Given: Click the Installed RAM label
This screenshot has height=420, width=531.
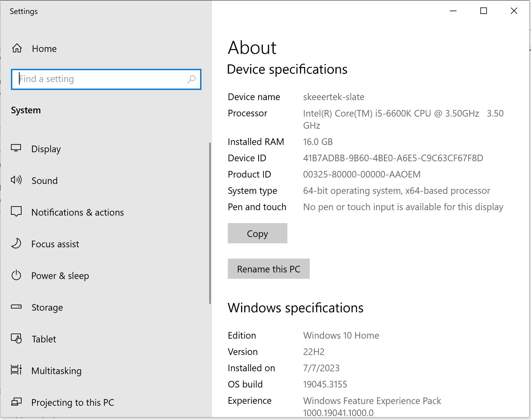Looking at the screenshot, I should (256, 142).
